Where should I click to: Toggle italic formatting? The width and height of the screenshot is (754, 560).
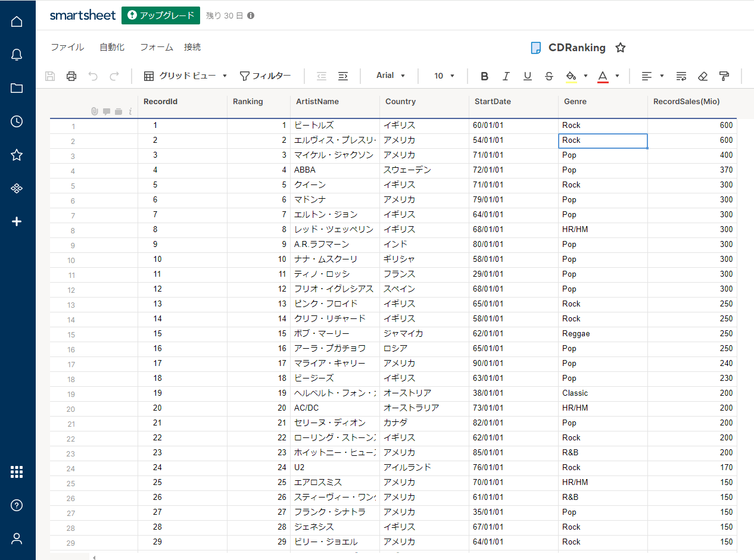pyautogui.click(x=506, y=76)
